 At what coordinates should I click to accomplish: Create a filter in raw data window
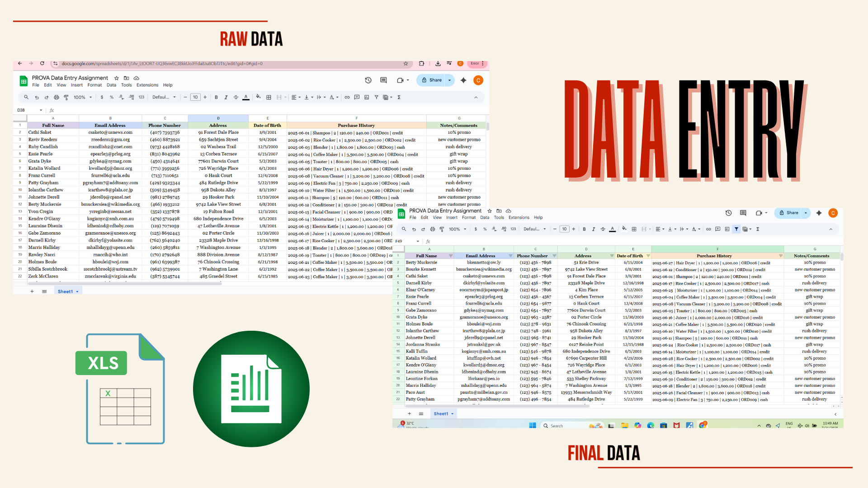376,97
